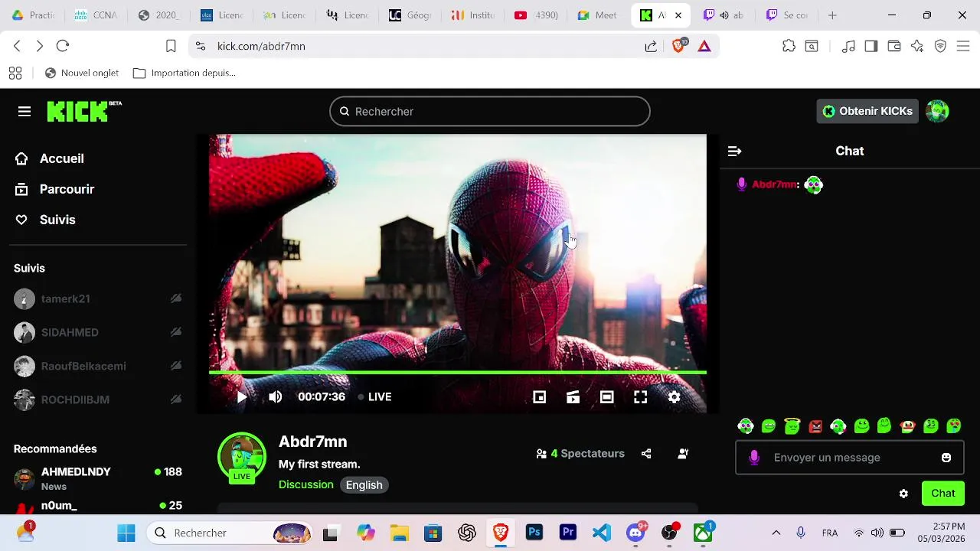Open emoji picker in message box
Viewport: 980px width, 551px height.
tap(946, 458)
